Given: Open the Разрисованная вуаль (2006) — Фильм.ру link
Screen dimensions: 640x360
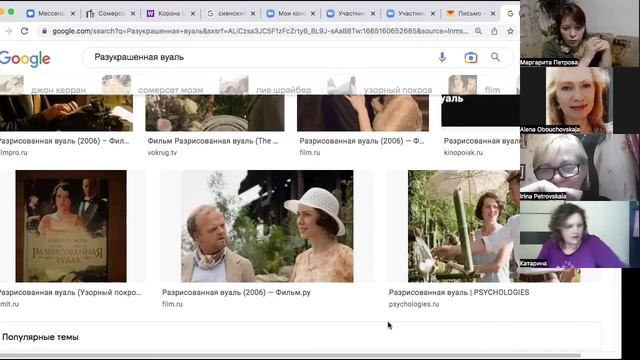Looking at the screenshot, I should (236, 292).
